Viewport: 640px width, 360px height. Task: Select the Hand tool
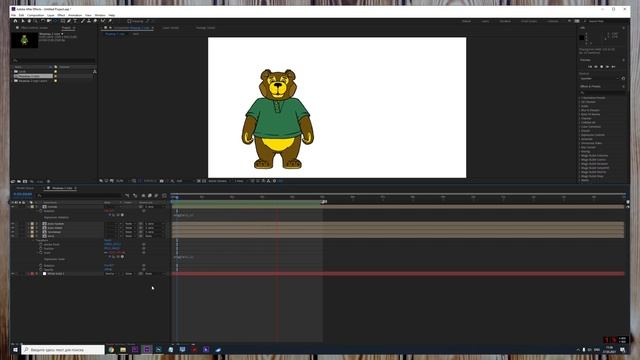[29, 21]
